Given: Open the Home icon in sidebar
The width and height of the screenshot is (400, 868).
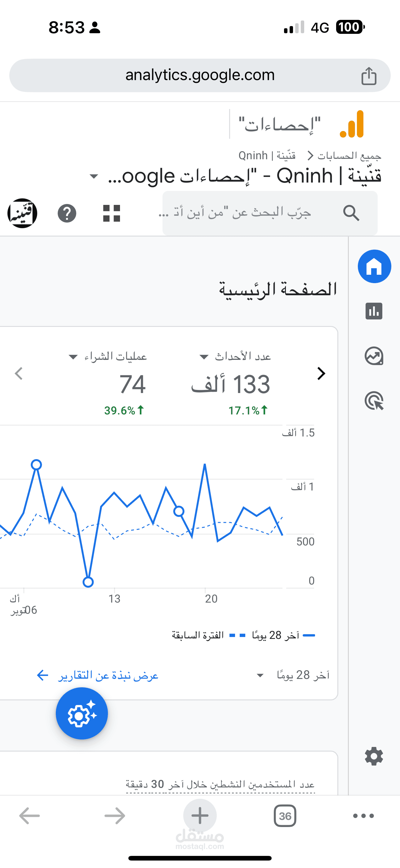Looking at the screenshot, I should 374,267.
